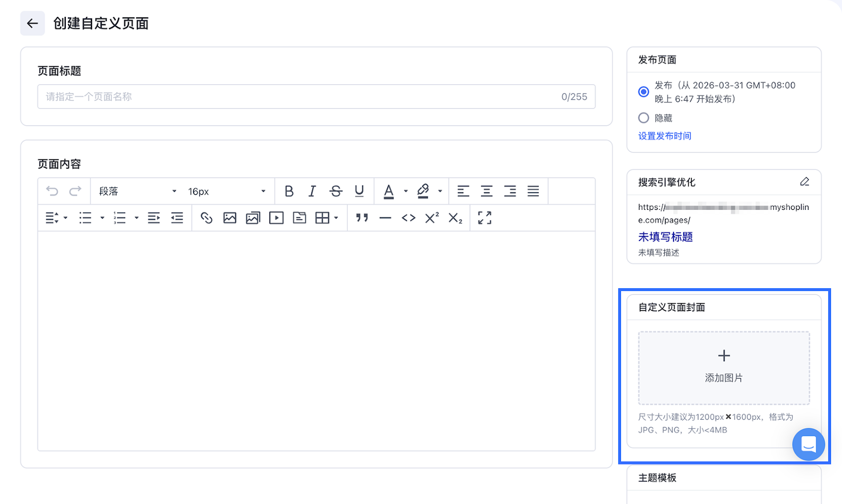This screenshot has width=842, height=504.
Task: Click the back arrow button
Action: pos(32,23)
